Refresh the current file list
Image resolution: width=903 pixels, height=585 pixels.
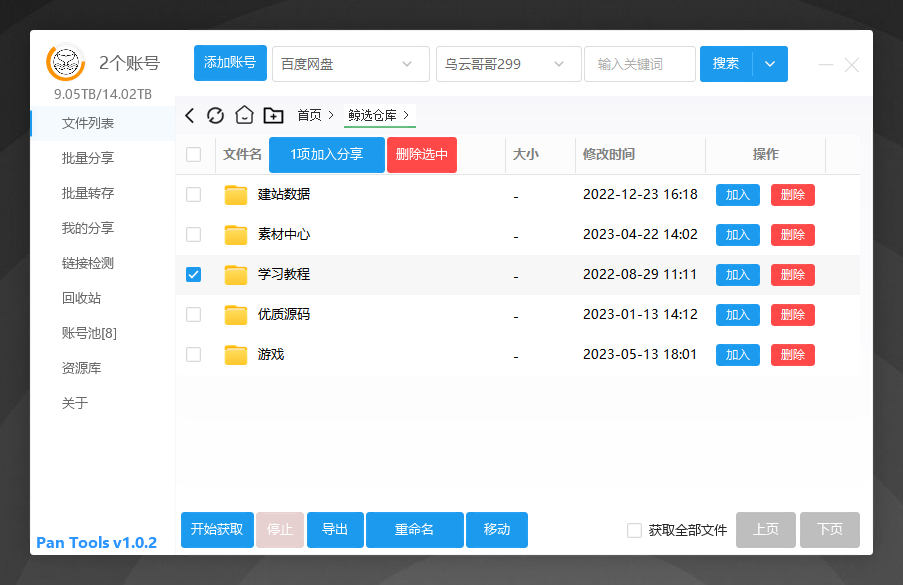click(x=216, y=115)
